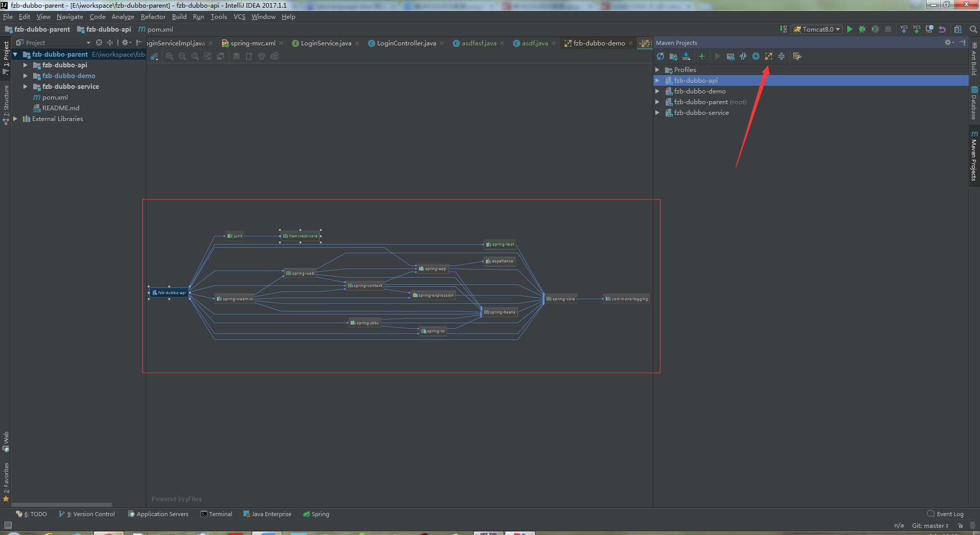Expand fzb-dubbo-service in Maven Projects
This screenshot has height=535, width=980.
(657, 112)
